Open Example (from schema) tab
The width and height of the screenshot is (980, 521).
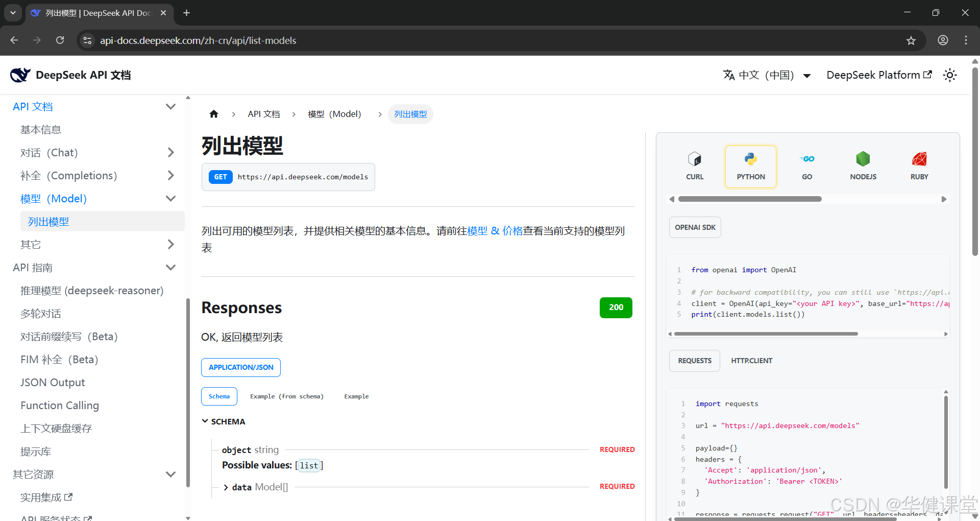[x=287, y=396]
